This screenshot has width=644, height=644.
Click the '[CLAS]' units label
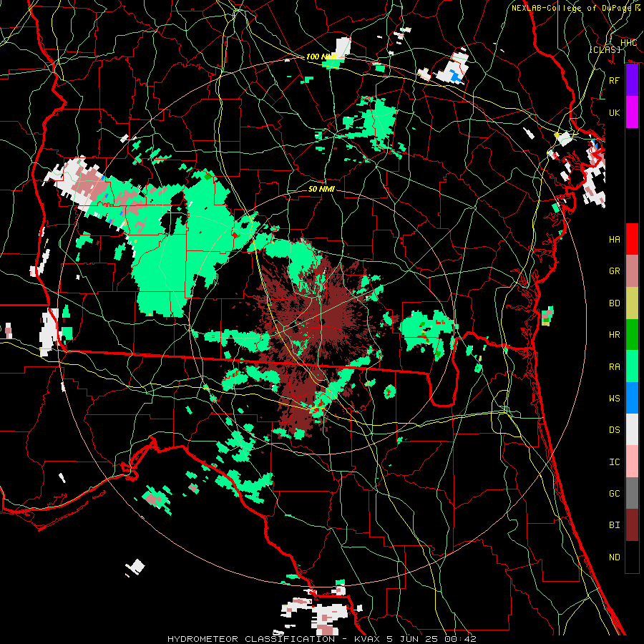point(605,49)
